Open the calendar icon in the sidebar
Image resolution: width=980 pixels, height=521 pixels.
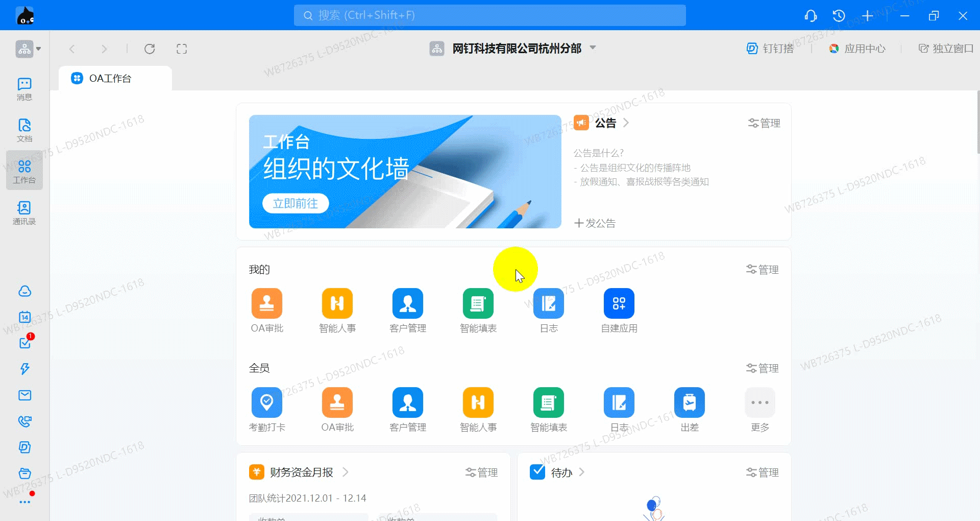coord(24,317)
